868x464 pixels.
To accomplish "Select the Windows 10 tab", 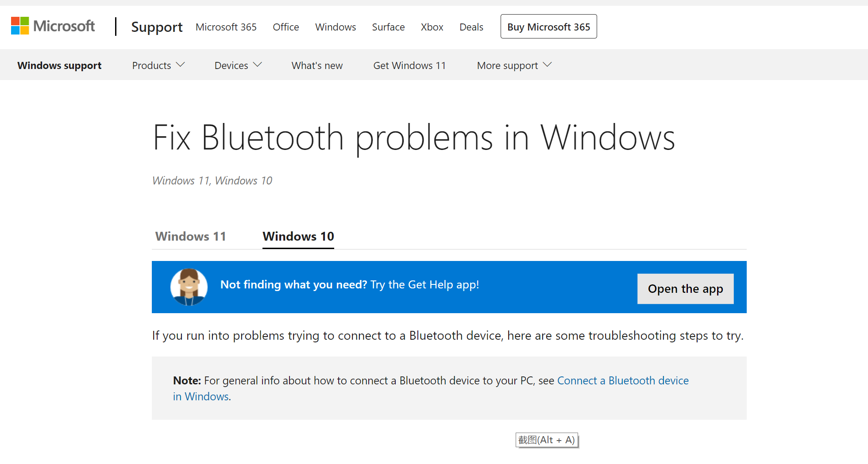I will [298, 236].
